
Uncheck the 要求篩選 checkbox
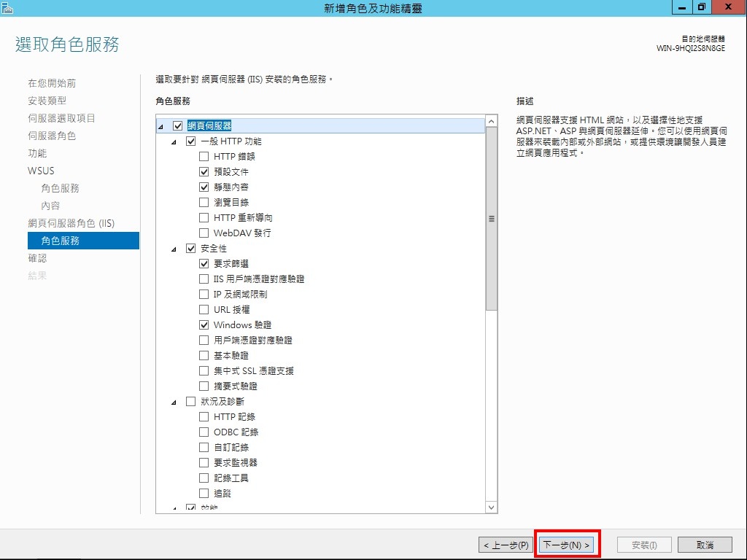[204, 263]
